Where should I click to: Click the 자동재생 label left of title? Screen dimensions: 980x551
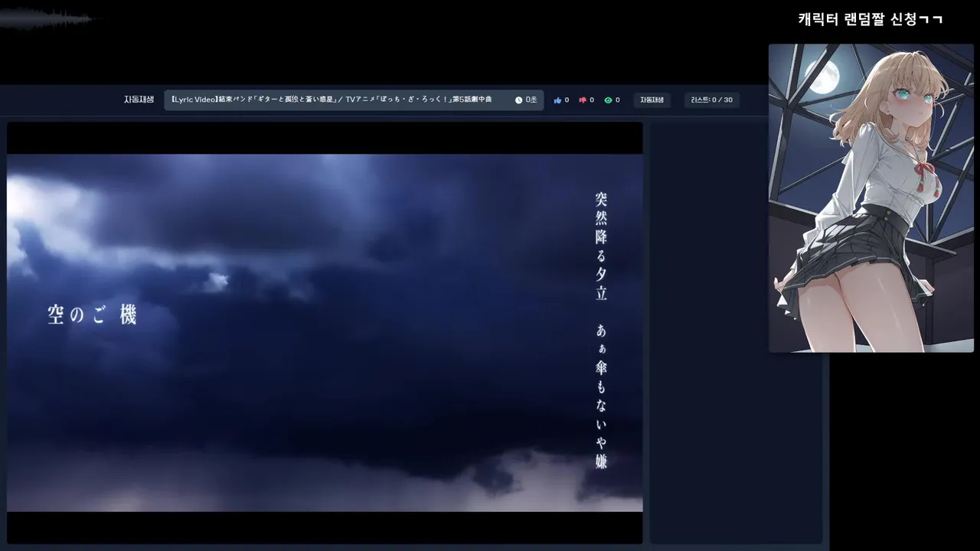point(139,99)
